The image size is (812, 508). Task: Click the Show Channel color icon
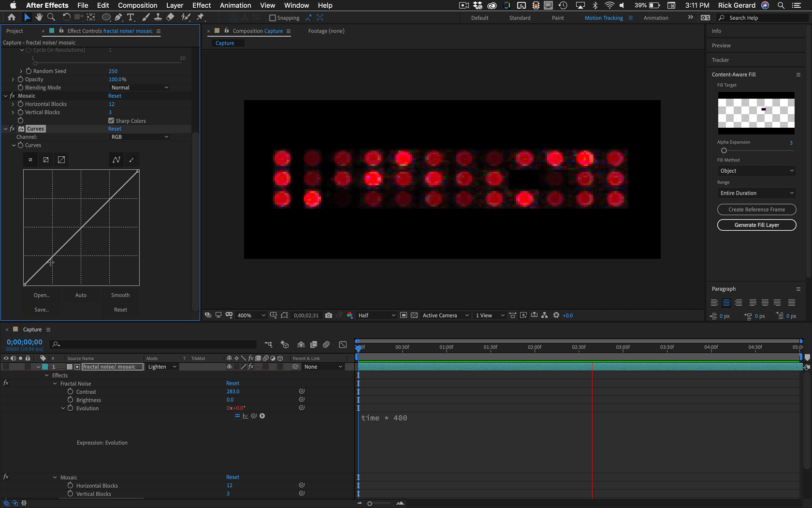[350, 315]
